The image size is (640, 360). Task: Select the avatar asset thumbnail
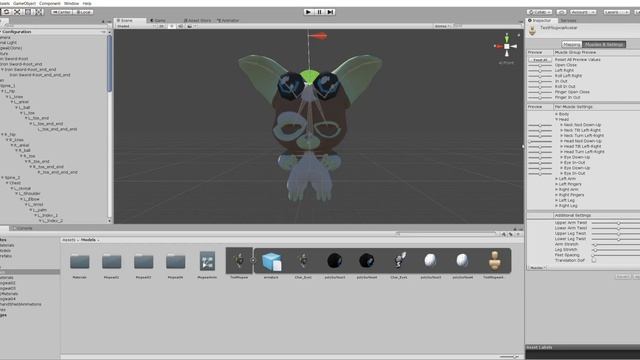(x=494, y=261)
